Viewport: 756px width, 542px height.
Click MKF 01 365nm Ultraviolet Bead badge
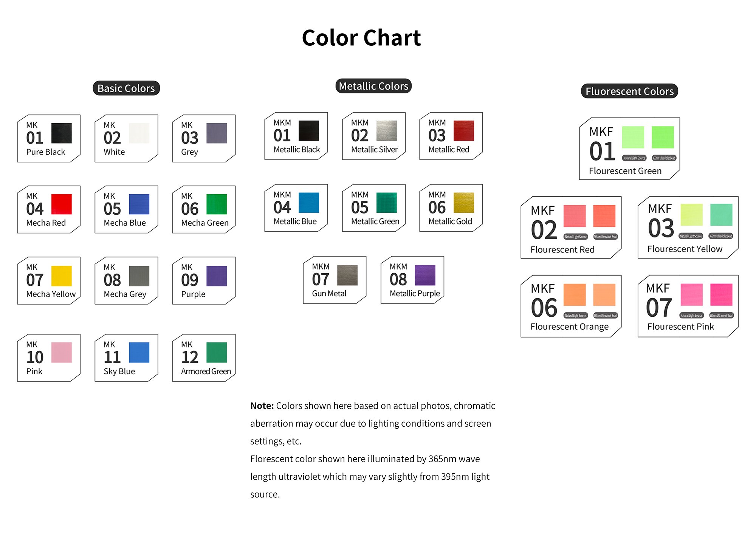664,158
